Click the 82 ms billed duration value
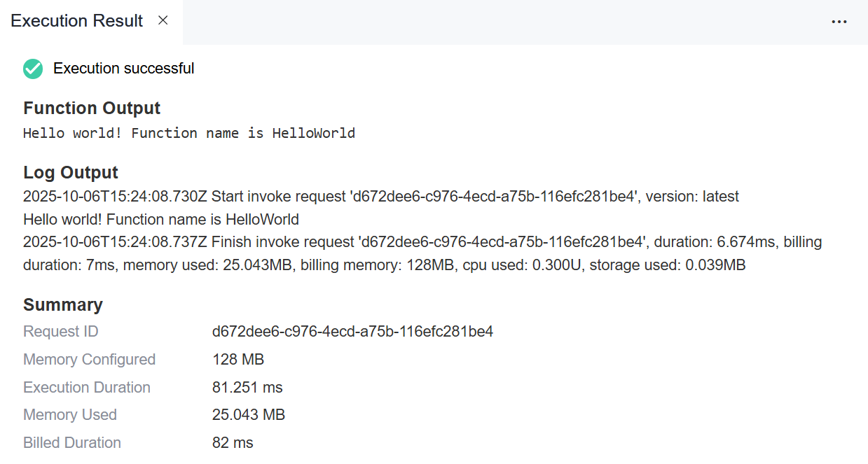The height and width of the screenshot is (464, 868). pos(233,443)
